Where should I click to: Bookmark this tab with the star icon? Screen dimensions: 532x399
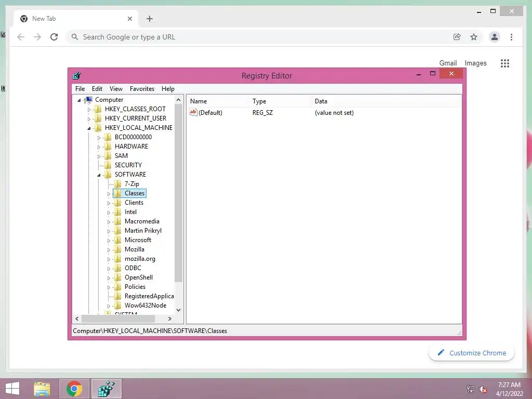[x=474, y=37]
